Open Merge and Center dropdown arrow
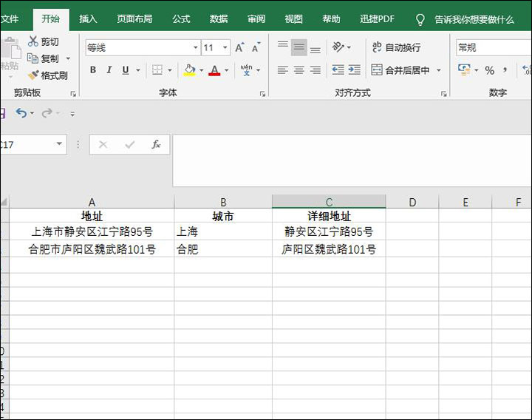This screenshot has height=420, width=532. [439, 70]
